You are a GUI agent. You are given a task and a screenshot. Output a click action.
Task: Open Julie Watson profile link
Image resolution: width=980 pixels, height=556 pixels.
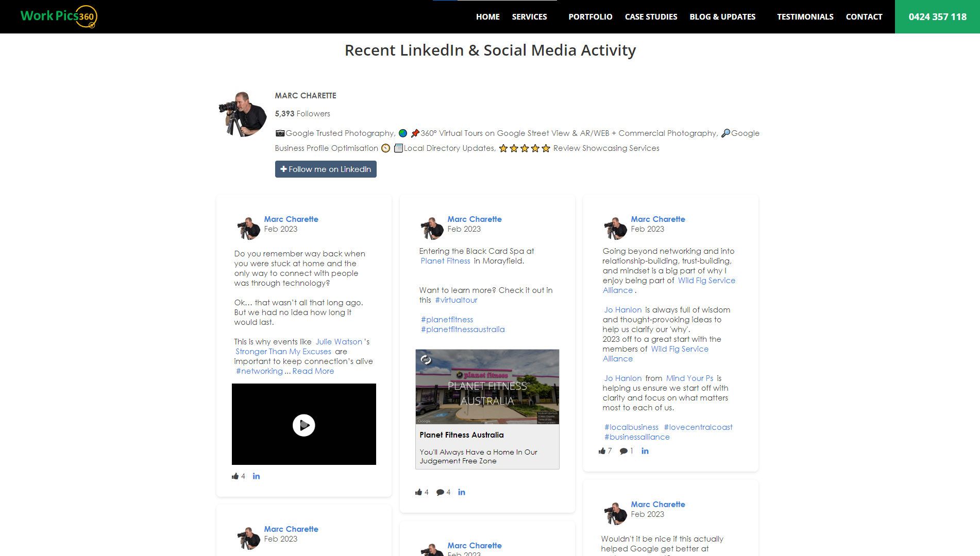339,341
